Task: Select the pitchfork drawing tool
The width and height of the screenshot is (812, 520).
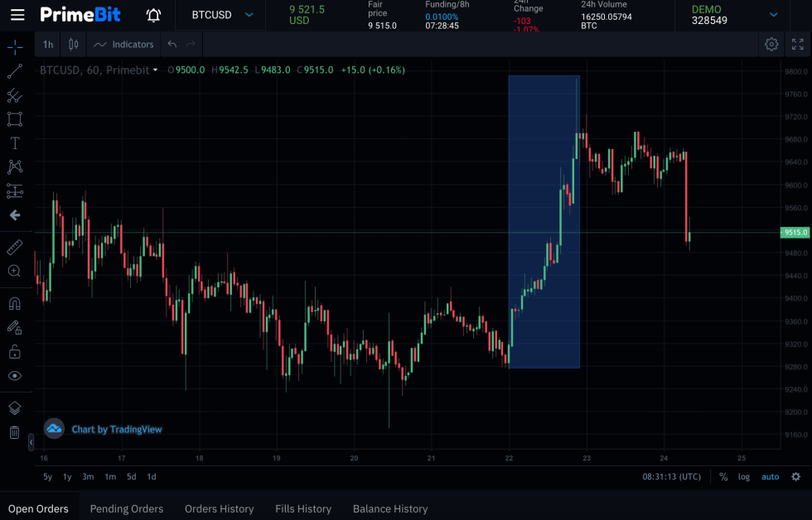Action: point(14,96)
